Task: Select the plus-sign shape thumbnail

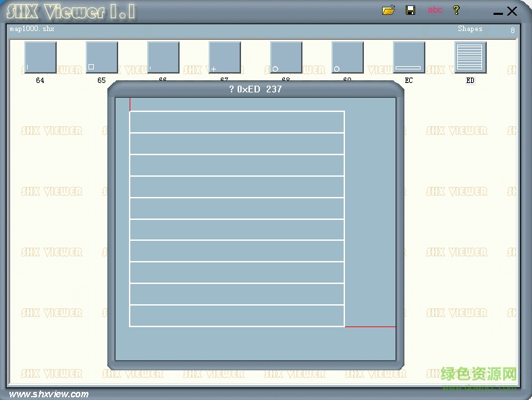Action: pos(225,57)
